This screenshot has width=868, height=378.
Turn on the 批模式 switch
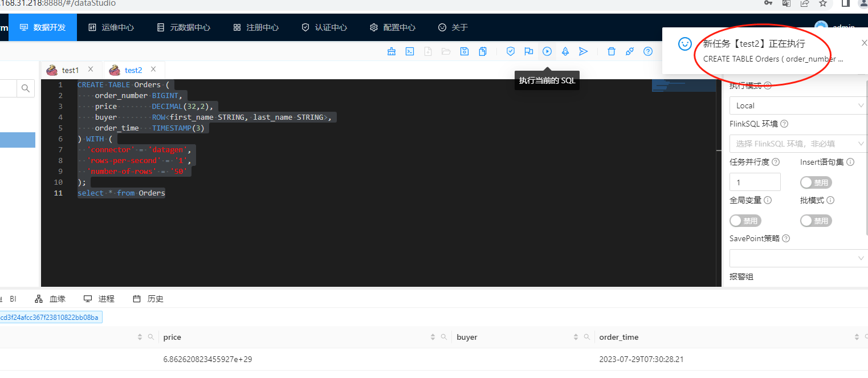tap(816, 221)
